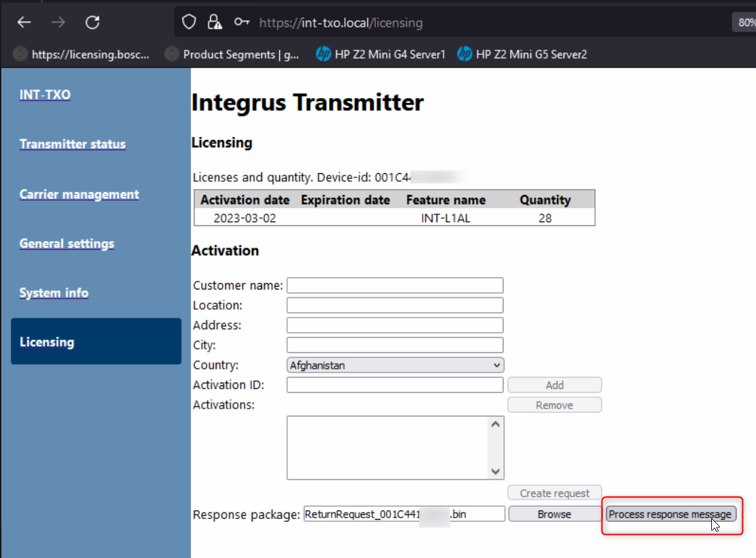Click the padlock site security icon

pos(214,22)
